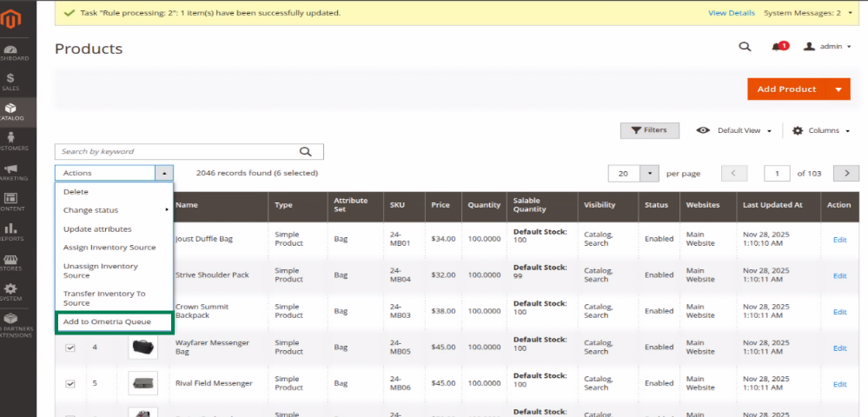The height and width of the screenshot is (417, 868).
Task: Open the View Details link
Action: (732, 13)
